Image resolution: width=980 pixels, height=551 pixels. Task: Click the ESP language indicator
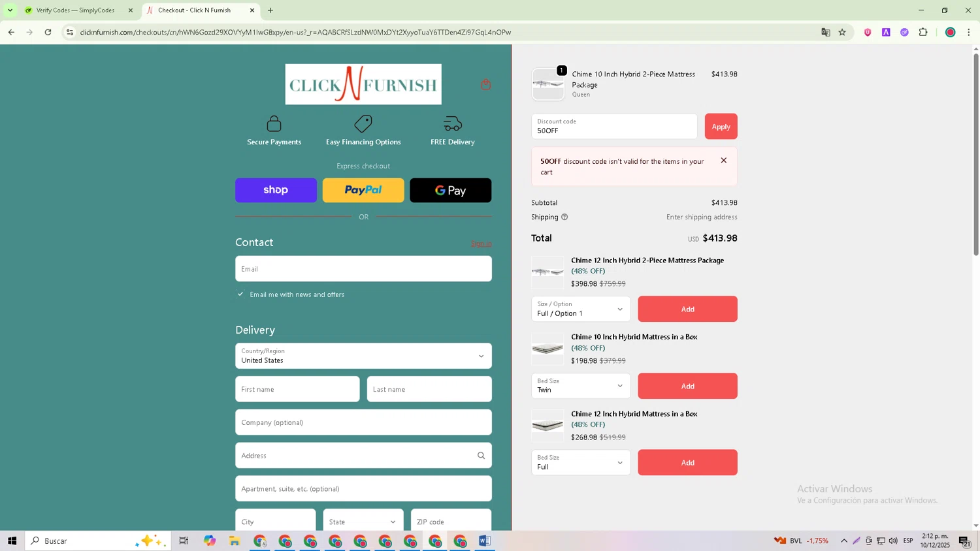click(908, 541)
